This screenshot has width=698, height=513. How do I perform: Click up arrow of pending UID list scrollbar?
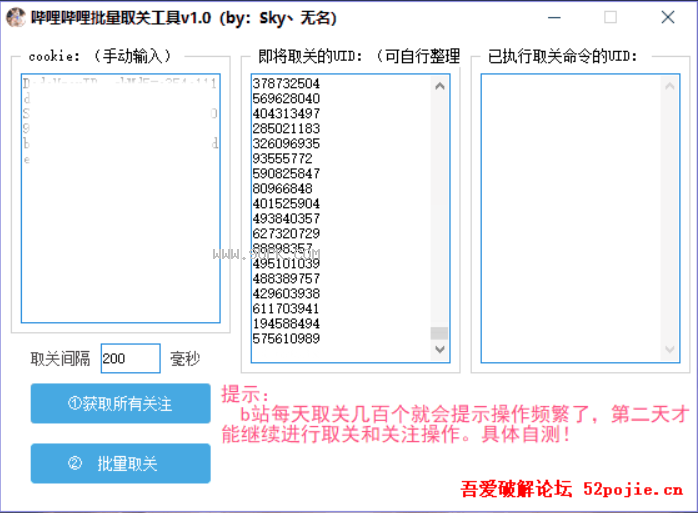(440, 86)
